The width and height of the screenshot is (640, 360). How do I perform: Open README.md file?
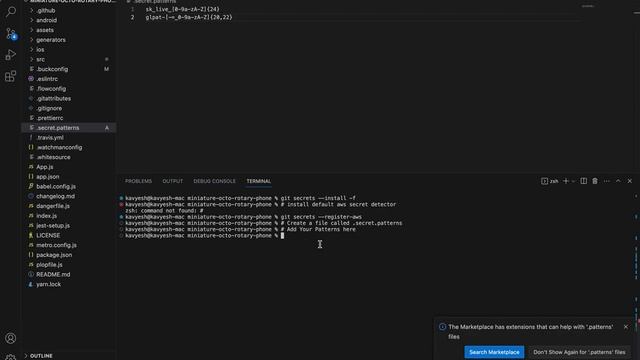(x=69, y=275)
